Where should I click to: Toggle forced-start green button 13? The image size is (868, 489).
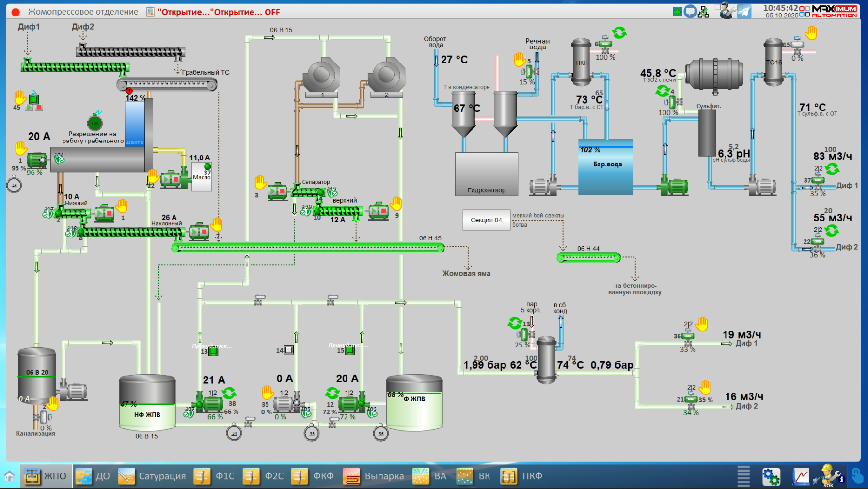(x=213, y=351)
